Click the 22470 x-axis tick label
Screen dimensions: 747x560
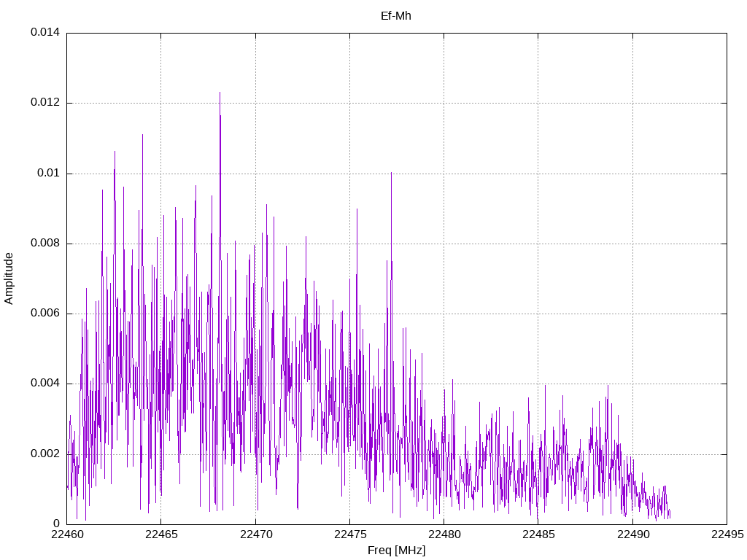pyautogui.click(x=255, y=535)
